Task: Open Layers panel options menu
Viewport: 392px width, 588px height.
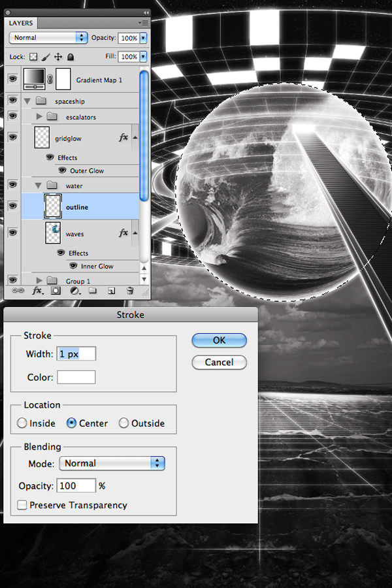Action: coord(143,23)
